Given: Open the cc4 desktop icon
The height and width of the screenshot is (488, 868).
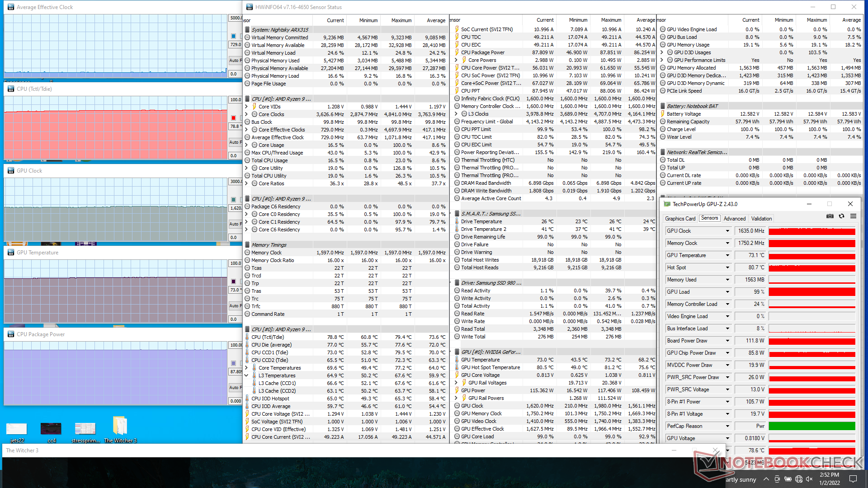Looking at the screenshot, I should 51,429.
